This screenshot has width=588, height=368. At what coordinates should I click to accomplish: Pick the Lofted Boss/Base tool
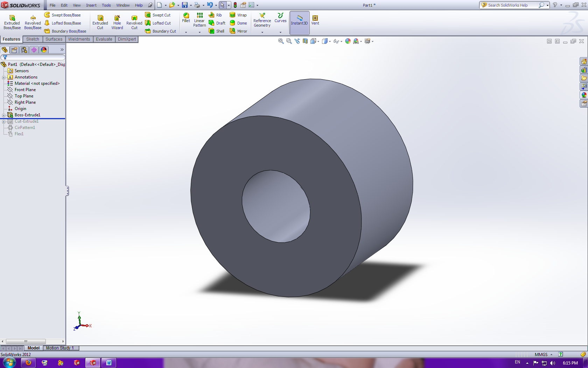[x=62, y=23]
